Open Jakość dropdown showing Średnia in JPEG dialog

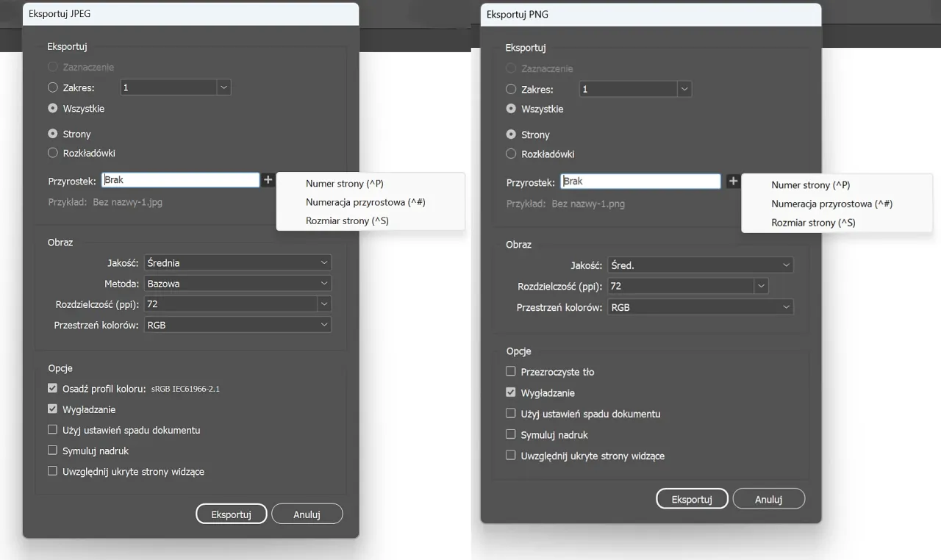pyautogui.click(x=237, y=263)
